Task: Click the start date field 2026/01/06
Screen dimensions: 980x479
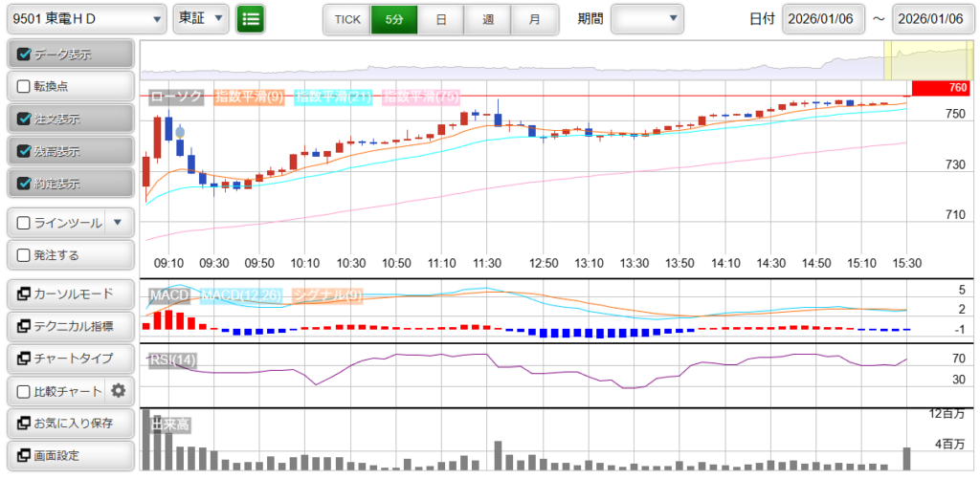Action: 823,18
